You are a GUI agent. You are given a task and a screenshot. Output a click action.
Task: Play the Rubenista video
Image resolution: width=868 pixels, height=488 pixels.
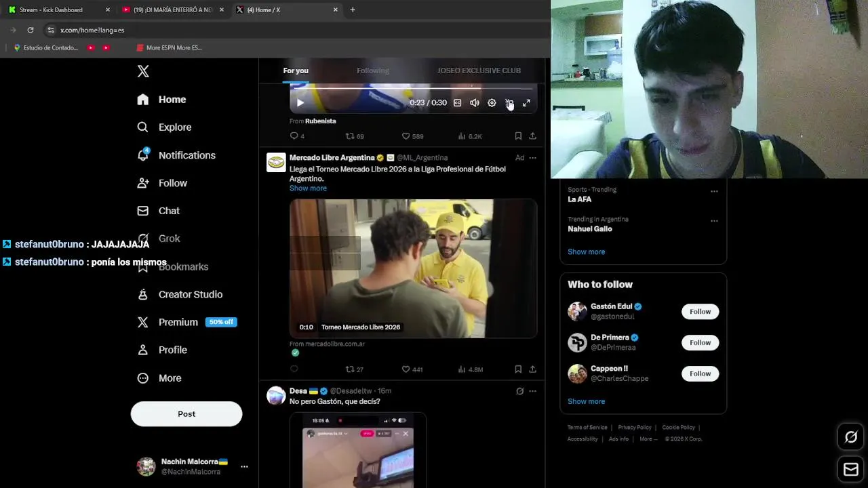pyautogui.click(x=300, y=103)
